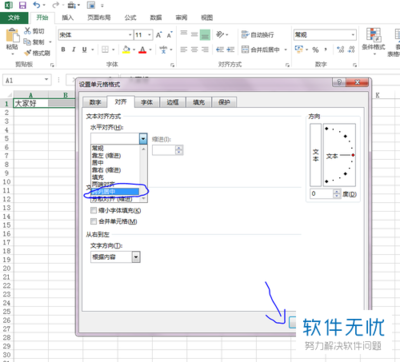Click cell A1 containing 大家好
The image size is (400, 362).
[31, 103]
